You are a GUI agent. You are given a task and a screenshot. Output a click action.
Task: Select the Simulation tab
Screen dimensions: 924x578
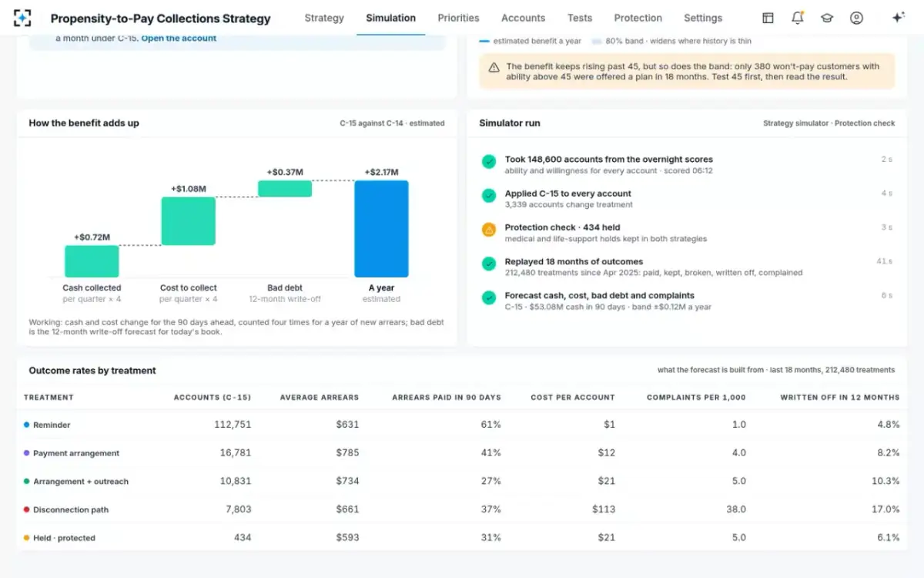[x=390, y=18]
